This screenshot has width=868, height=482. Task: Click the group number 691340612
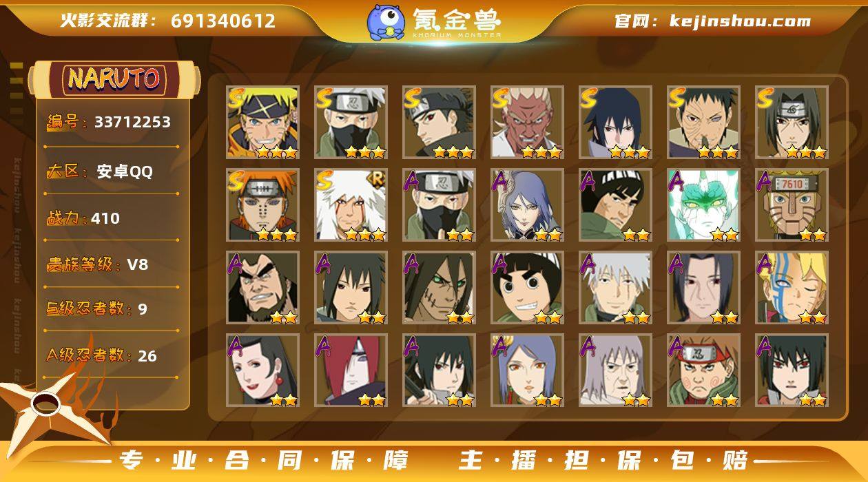coord(223,21)
